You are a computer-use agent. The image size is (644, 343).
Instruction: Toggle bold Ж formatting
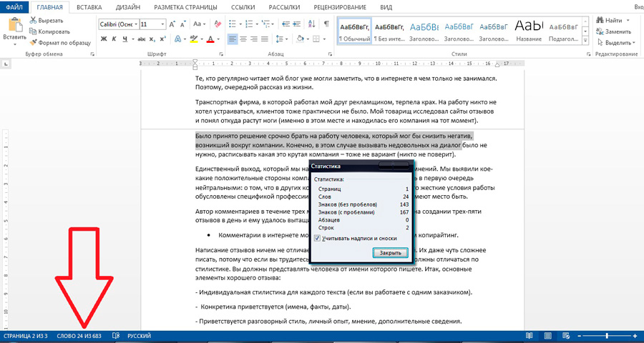[x=104, y=39]
